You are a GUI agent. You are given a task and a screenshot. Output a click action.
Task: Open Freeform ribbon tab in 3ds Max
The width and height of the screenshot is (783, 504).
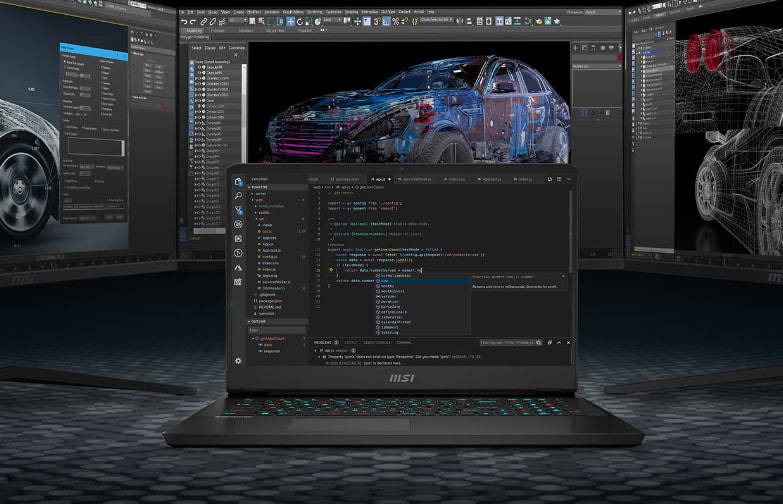[217, 30]
